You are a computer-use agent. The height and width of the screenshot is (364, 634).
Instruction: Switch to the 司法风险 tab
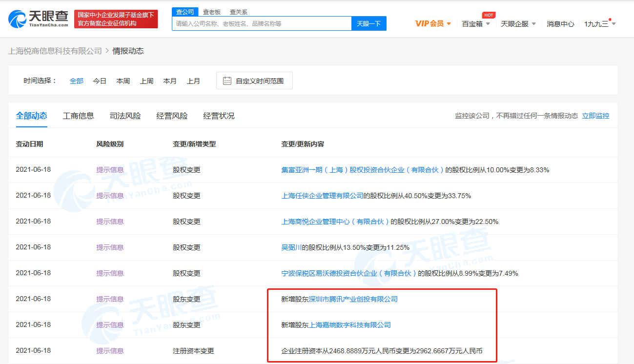click(125, 116)
